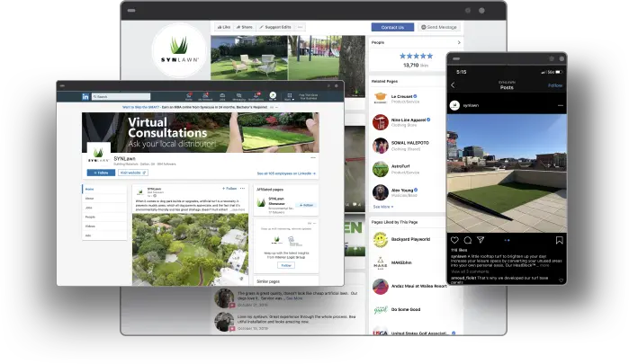629x364 pixels.
Task: Click Follow in Interior Logic Group ad
Action: click(286, 265)
